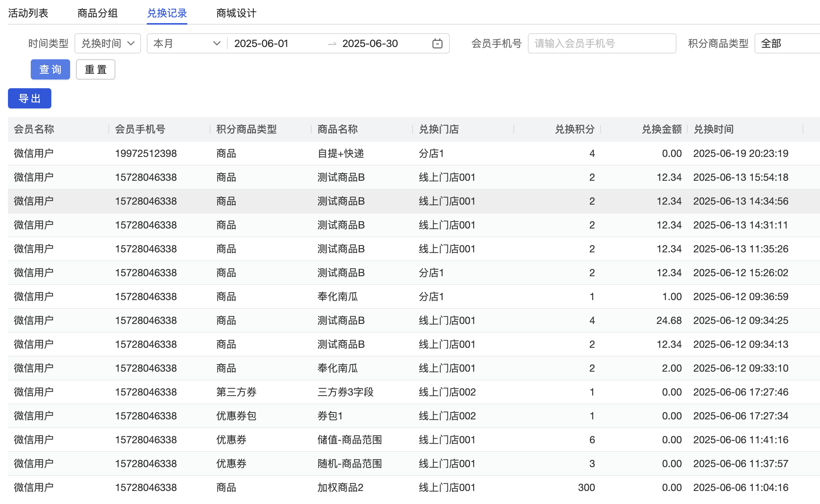Click the 重置 reset button

(x=95, y=69)
